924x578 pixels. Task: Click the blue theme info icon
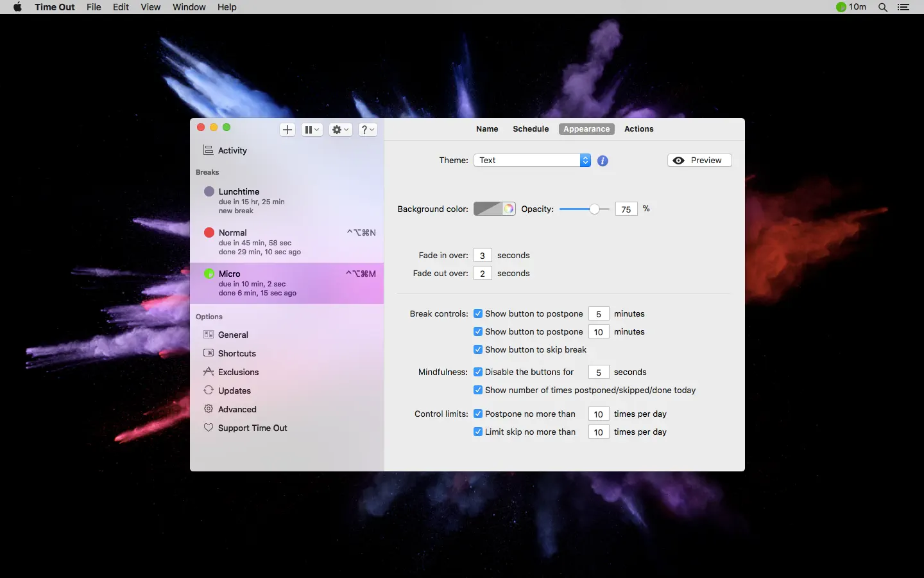[x=603, y=161]
